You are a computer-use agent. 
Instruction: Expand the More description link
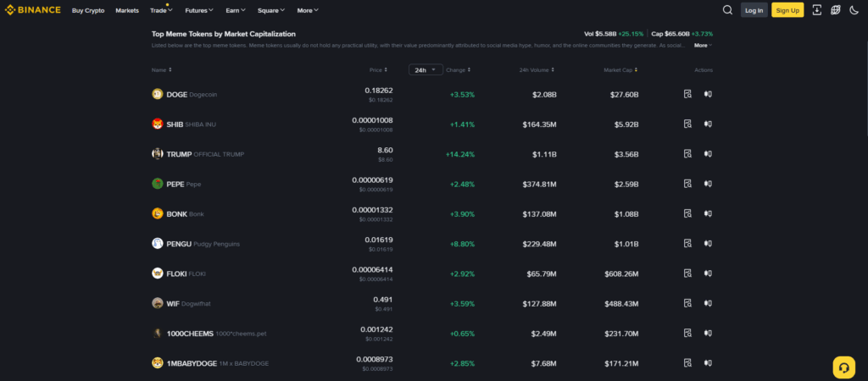[703, 46]
